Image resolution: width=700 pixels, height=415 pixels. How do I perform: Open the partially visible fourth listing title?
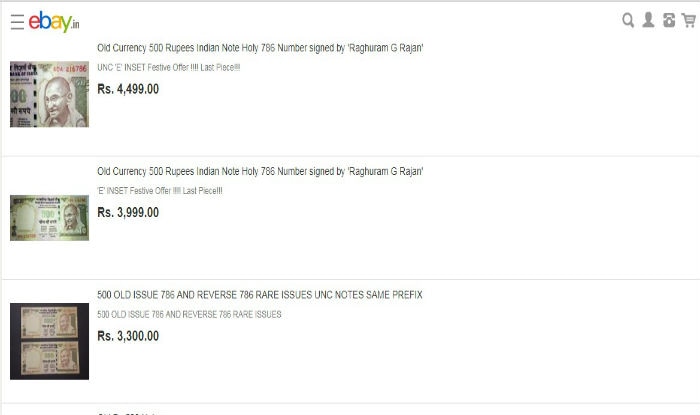[129, 413]
